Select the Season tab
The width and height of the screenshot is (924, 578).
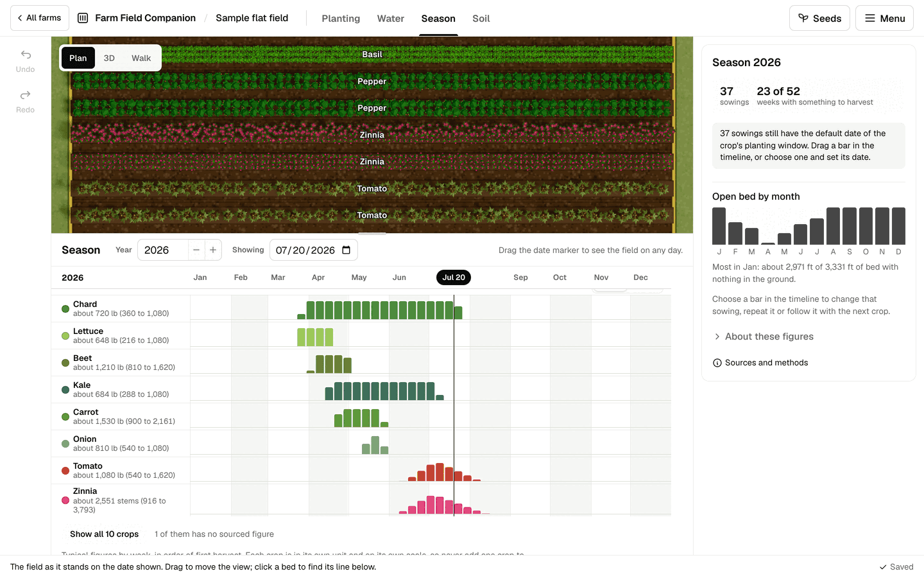coord(438,19)
